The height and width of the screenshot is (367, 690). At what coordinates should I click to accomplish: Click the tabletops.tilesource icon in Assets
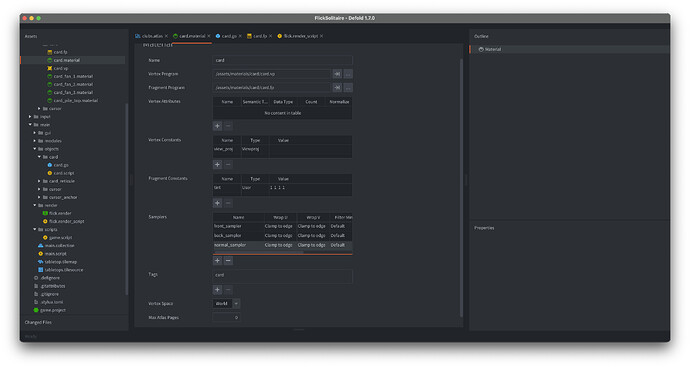(x=40, y=270)
